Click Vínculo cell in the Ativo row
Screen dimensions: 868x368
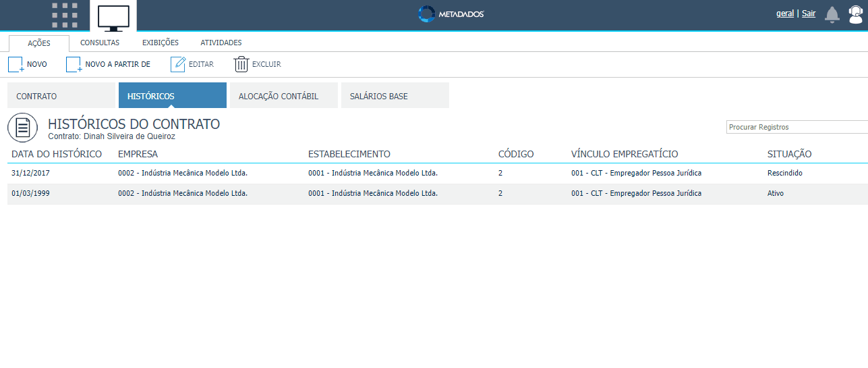tap(636, 194)
